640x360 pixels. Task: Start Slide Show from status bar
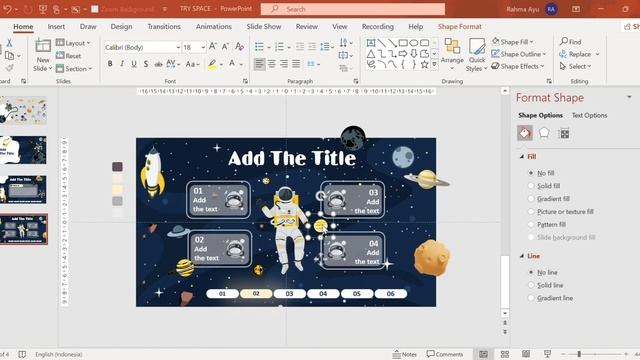547,354
